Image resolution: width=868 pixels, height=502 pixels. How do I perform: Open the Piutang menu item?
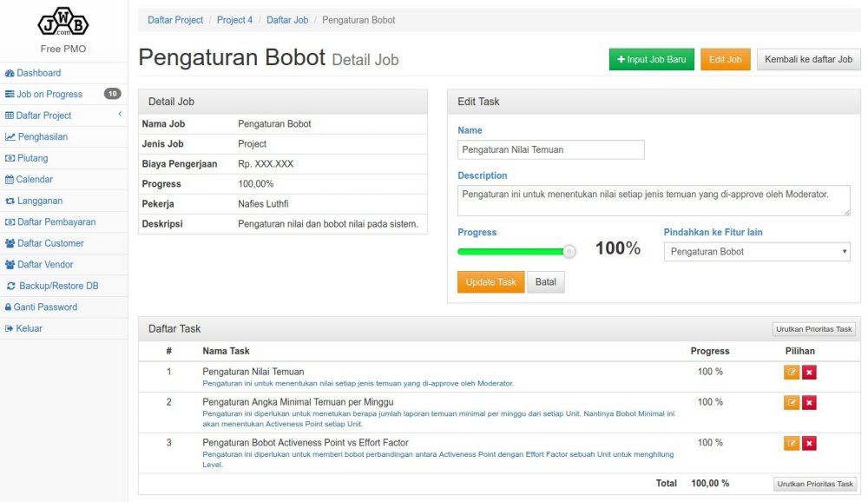[x=10, y=158]
